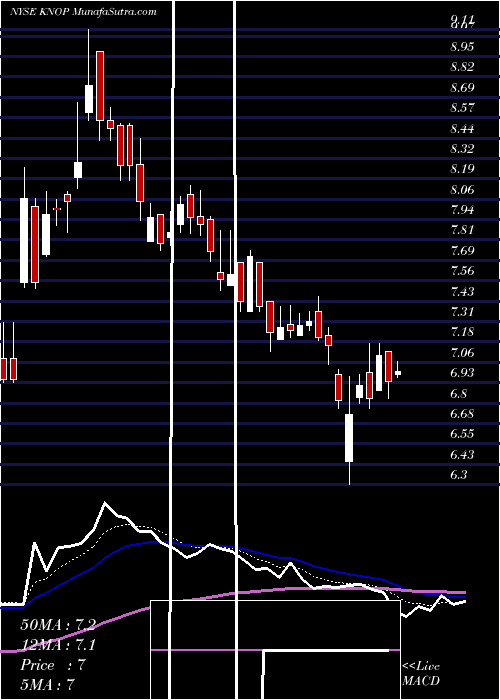
Task: Click the 8.06 price axis label
Action: pyautogui.click(x=462, y=189)
